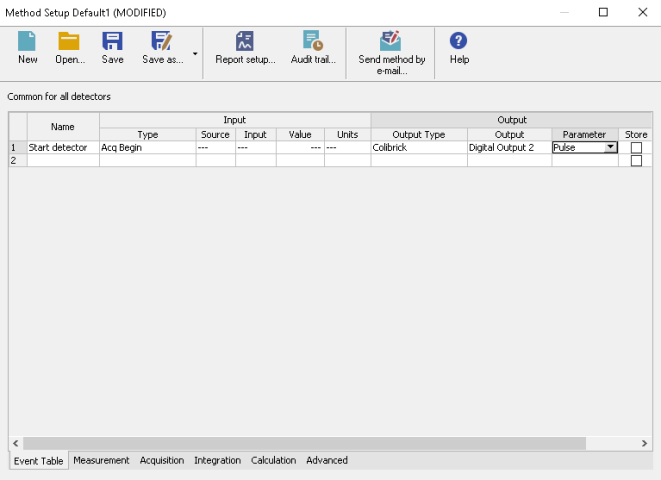Click the Output Type column header
Image resolution: width=661 pixels, height=480 pixels.
tap(419, 134)
